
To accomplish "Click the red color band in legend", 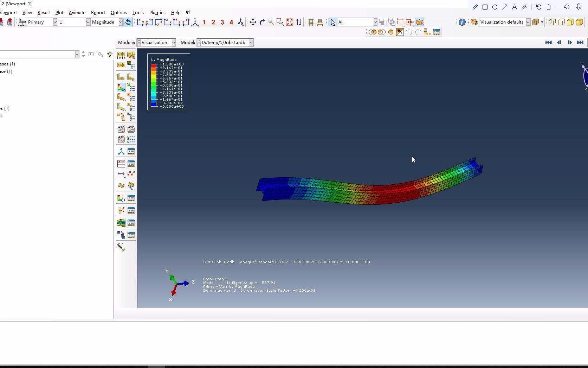I will pyautogui.click(x=154, y=66).
